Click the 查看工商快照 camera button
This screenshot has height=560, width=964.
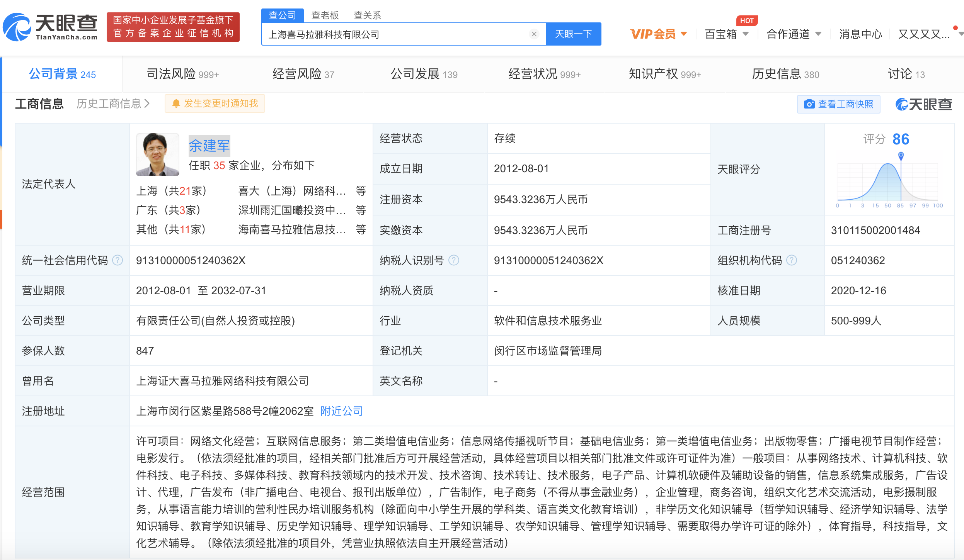(x=838, y=104)
